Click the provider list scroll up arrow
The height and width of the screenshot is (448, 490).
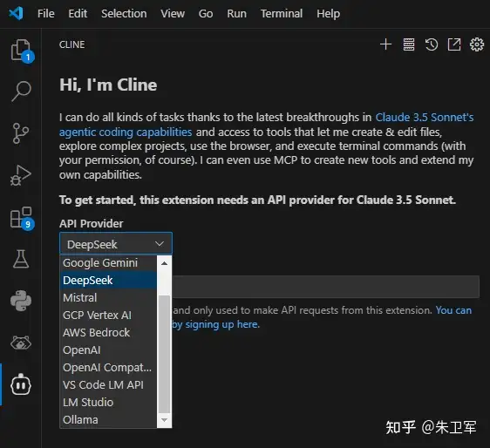click(165, 263)
